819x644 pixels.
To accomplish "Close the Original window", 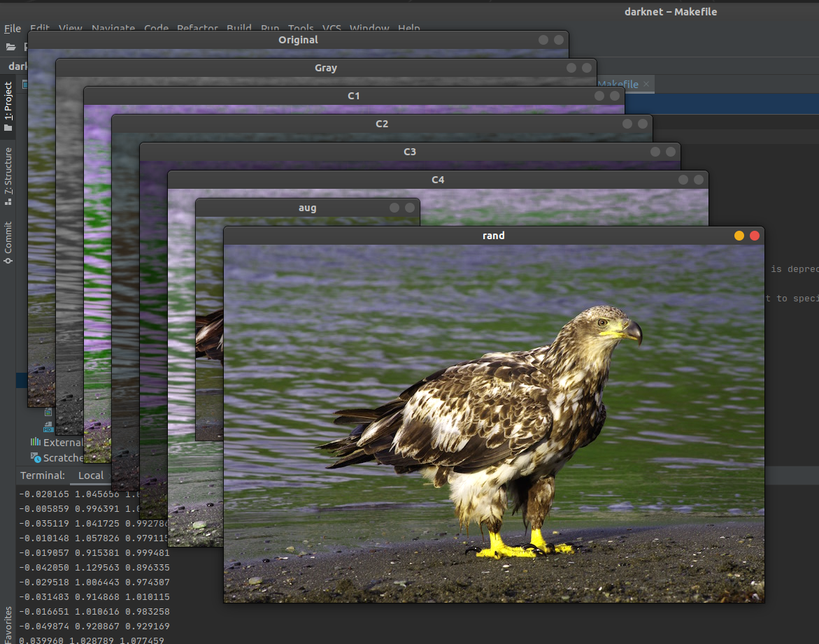I will pos(558,40).
